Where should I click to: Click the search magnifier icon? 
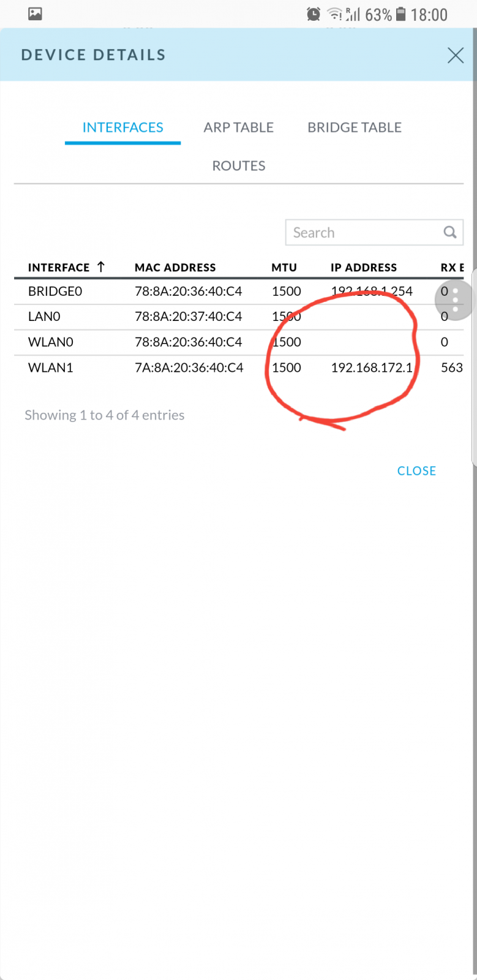(x=450, y=232)
